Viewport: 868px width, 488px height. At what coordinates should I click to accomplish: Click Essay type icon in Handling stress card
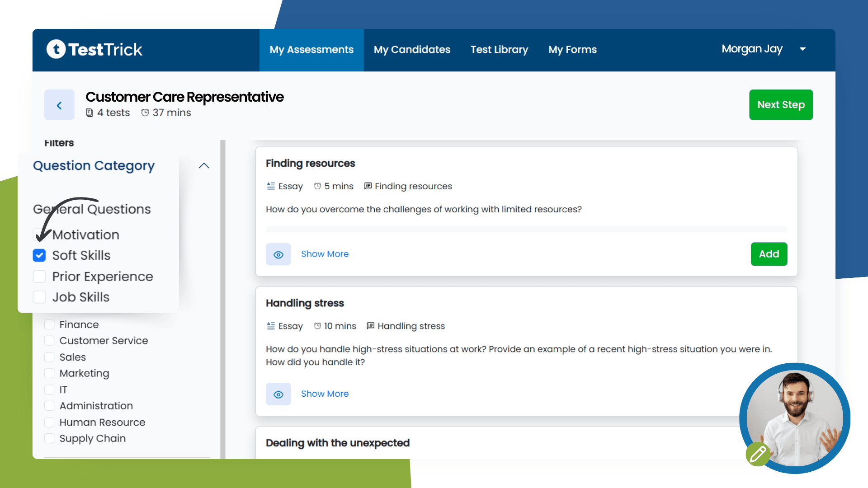271,326
